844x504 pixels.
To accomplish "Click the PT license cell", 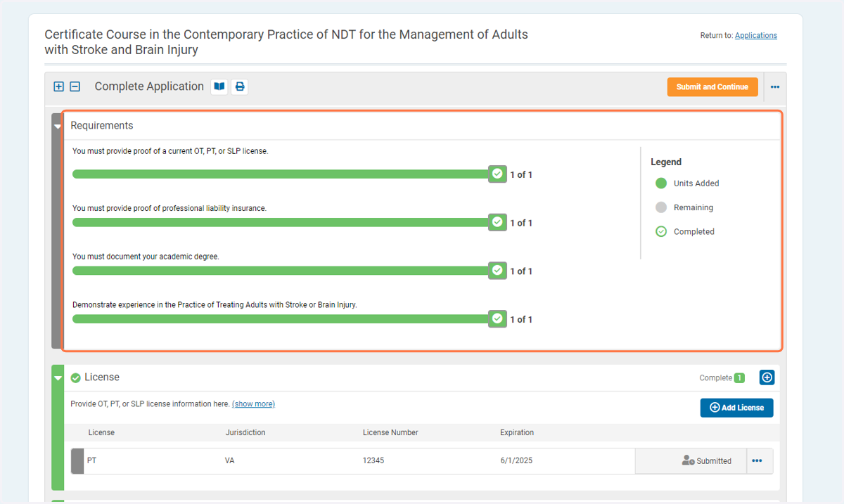I will point(91,461).
